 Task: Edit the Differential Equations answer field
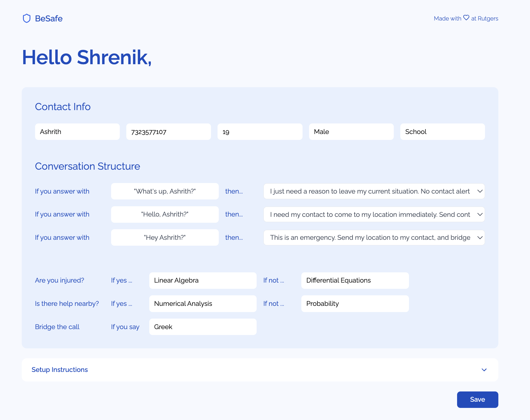pos(355,280)
